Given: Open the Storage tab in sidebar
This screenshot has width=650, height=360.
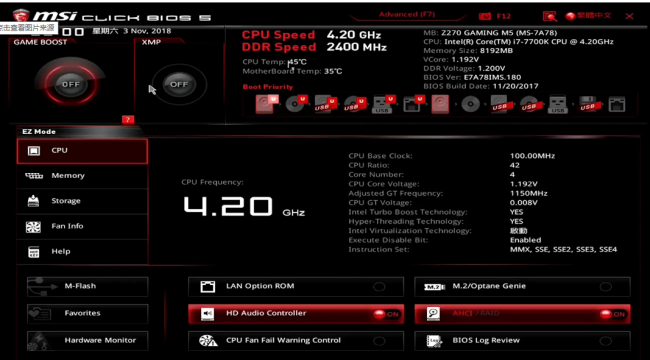Looking at the screenshot, I should pos(82,201).
